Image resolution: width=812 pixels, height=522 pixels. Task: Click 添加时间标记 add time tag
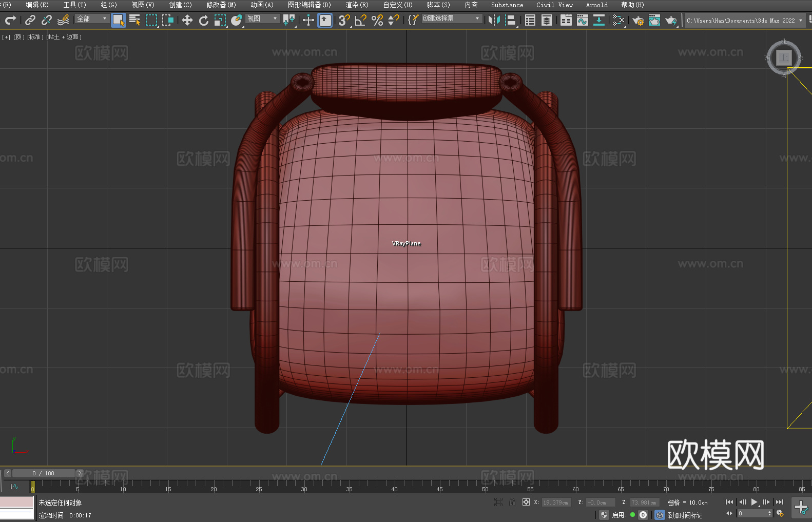[684, 515]
